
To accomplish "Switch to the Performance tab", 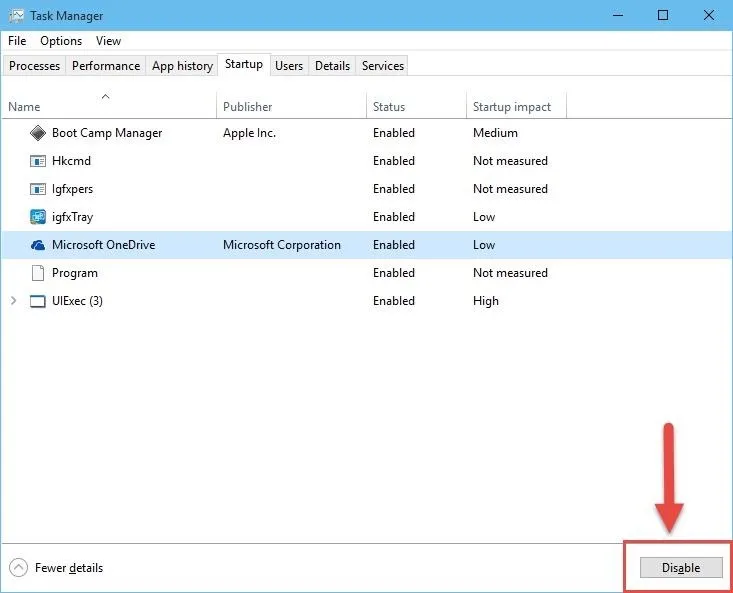I will coord(106,66).
